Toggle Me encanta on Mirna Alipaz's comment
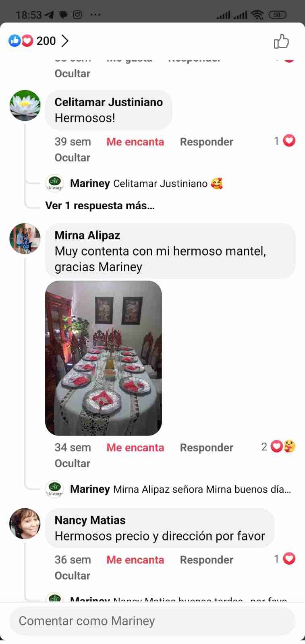Viewport: 305px width, 644px height. tap(135, 448)
